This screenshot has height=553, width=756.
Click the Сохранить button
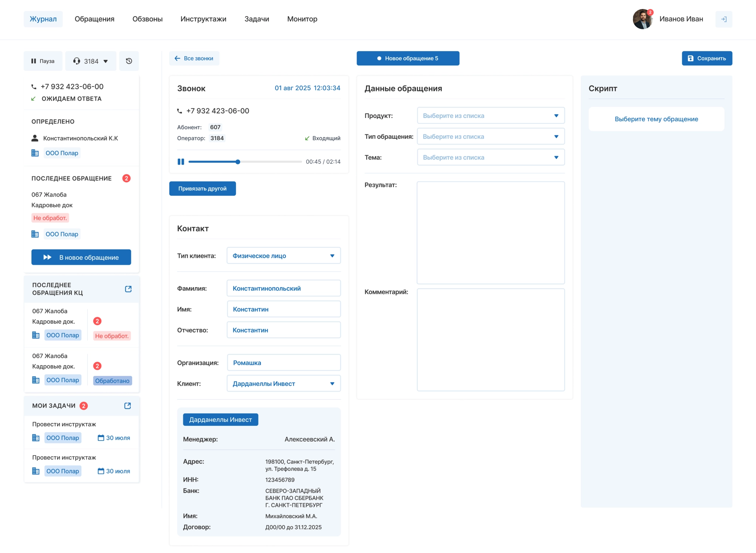coord(706,59)
